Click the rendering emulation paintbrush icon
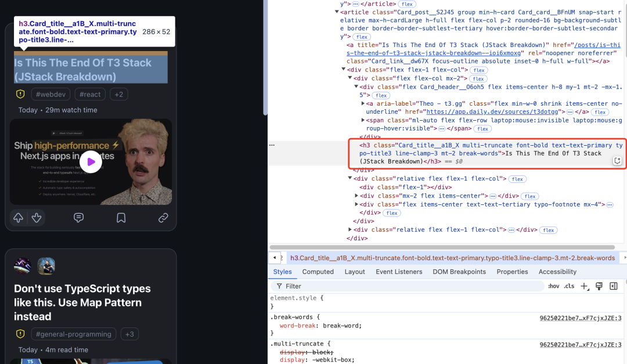The height and width of the screenshot is (364, 627). tap(599, 286)
